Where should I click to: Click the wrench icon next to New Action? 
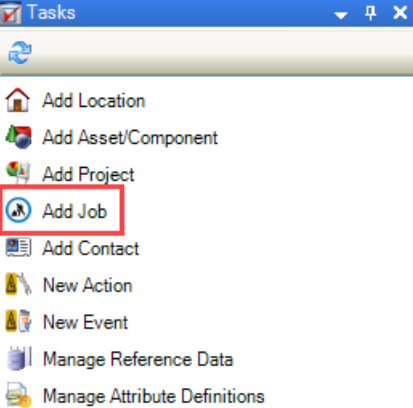point(19,284)
